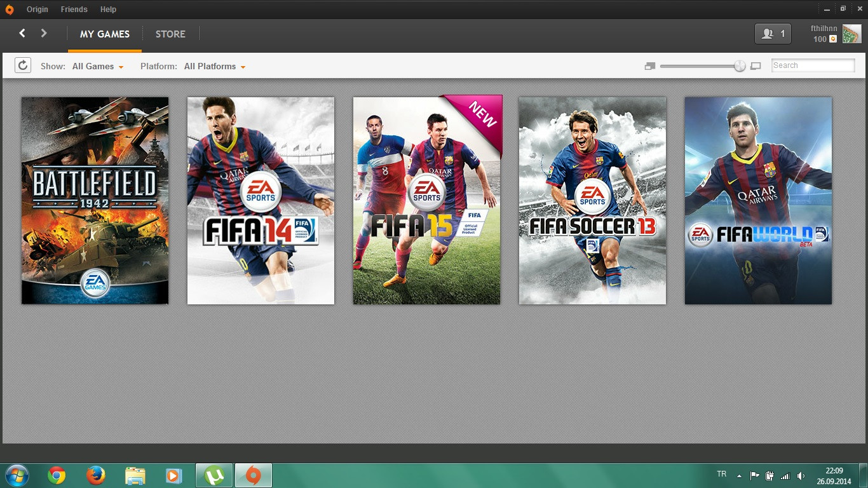Click the Action Center flag icon
Screen dimensions: 868x488
(754, 475)
